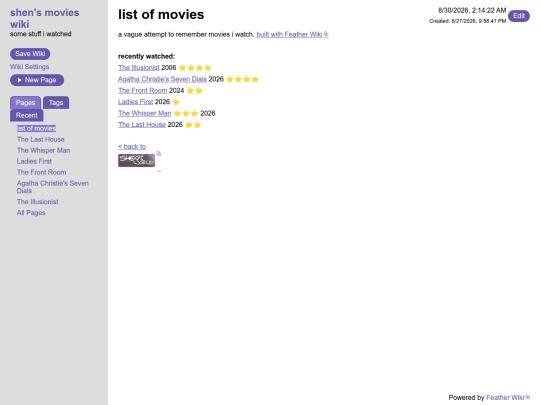Open The Front Room sidebar page
Image resolution: width=540 pixels, height=405 pixels.
41,172
